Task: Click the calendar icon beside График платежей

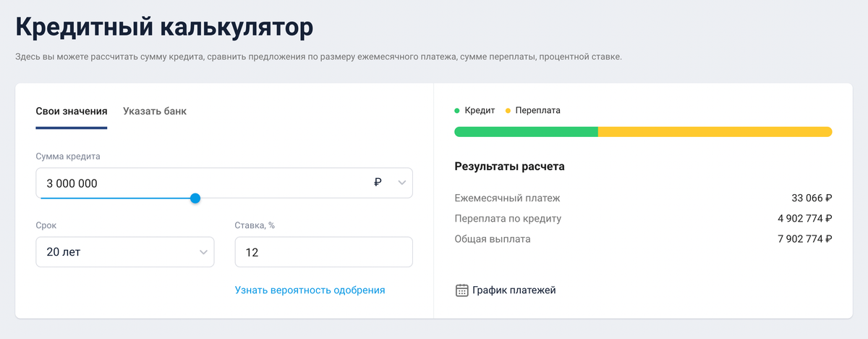Action: 461,290
